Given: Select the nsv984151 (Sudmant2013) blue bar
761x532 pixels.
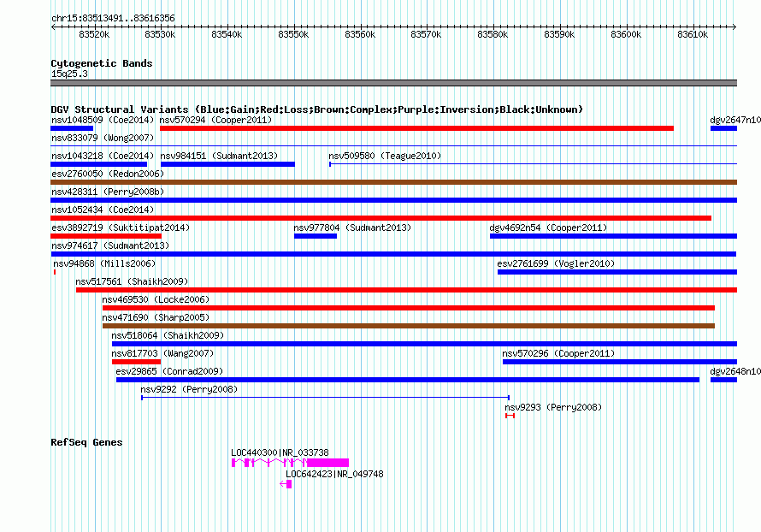Looking at the screenshot, I should point(227,164).
